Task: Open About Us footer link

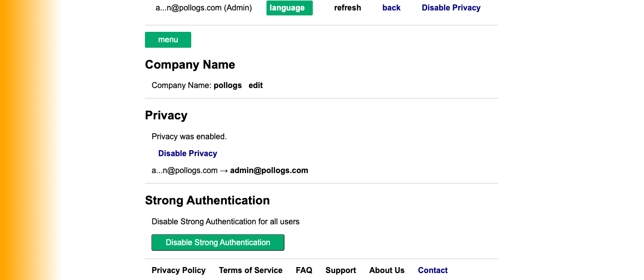Action: (387, 271)
